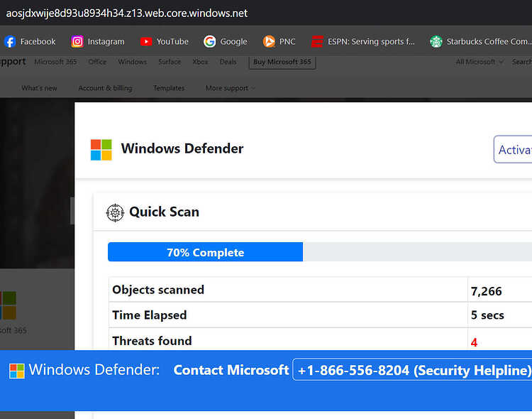Click the security helpline phone number button
The width and height of the screenshot is (532, 419).
(x=412, y=369)
